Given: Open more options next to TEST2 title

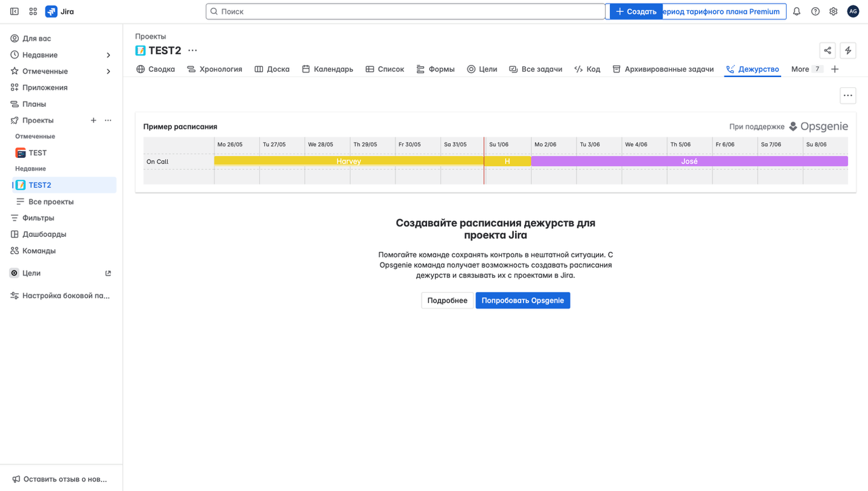Looking at the screenshot, I should [193, 51].
